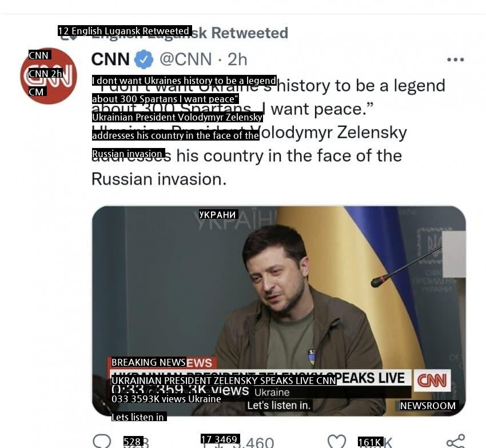Click the "Retweeted" label above tweet
This screenshot has height=448, width=486.
point(249,33)
